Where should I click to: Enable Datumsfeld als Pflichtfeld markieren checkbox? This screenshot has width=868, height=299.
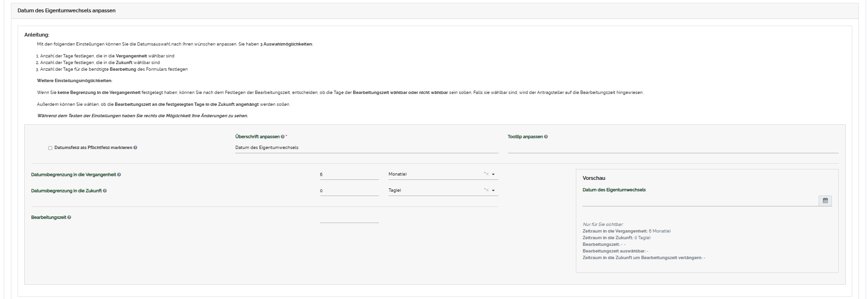(x=50, y=148)
